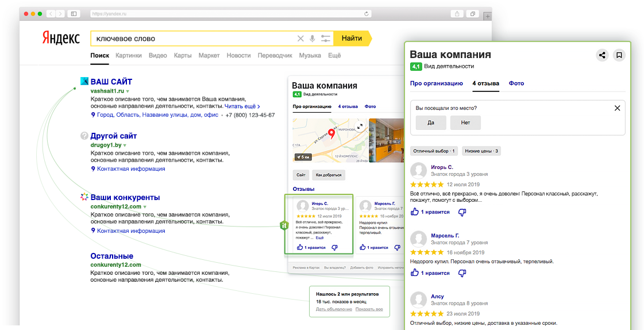The width and height of the screenshot is (644, 330).
Task: Share company card in side panel
Action: click(602, 55)
